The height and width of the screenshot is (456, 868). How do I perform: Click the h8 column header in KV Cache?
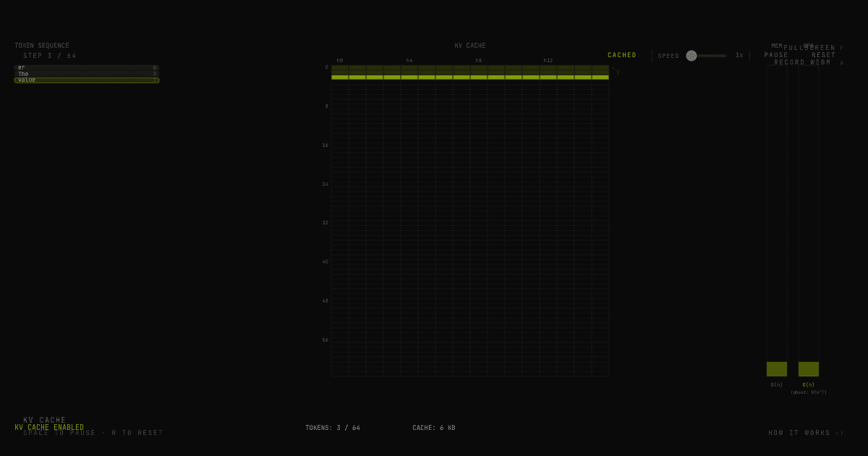click(477, 61)
